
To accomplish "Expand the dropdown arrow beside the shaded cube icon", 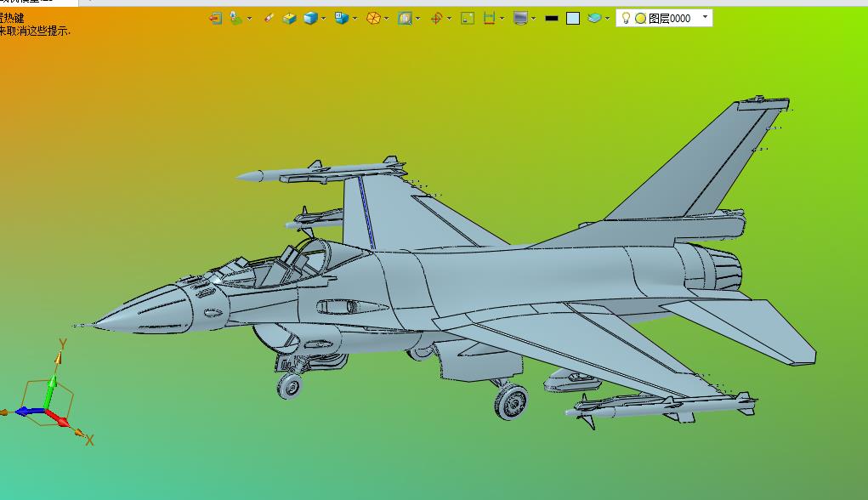I will (x=323, y=19).
